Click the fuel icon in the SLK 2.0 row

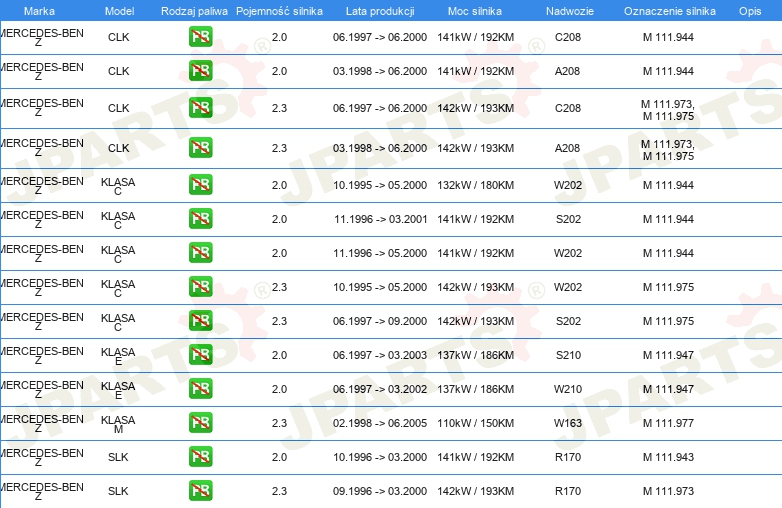coord(200,457)
